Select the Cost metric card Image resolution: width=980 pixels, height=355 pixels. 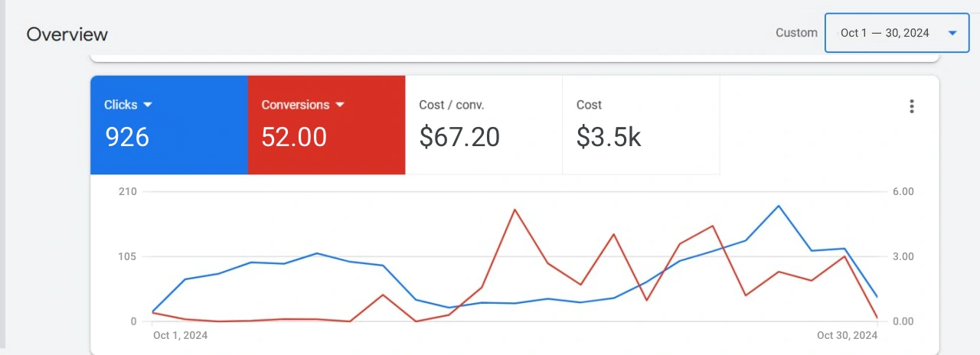point(641,125)
